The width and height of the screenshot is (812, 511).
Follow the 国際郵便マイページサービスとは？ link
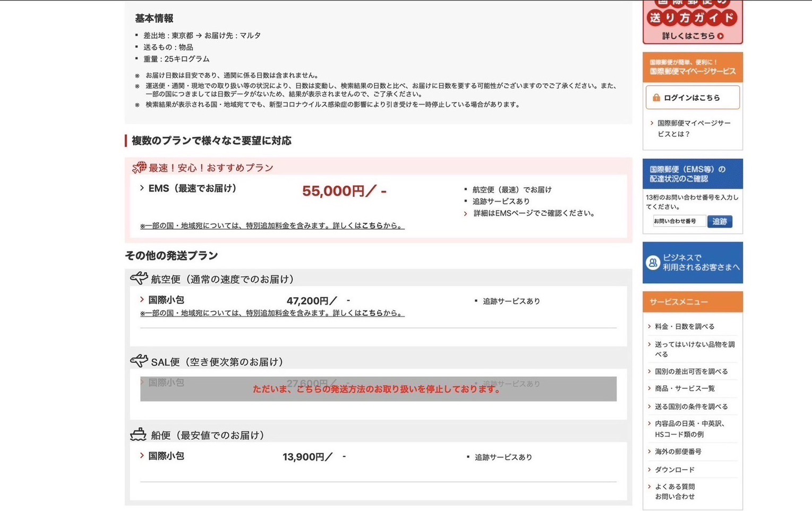[x=693, y=128]
